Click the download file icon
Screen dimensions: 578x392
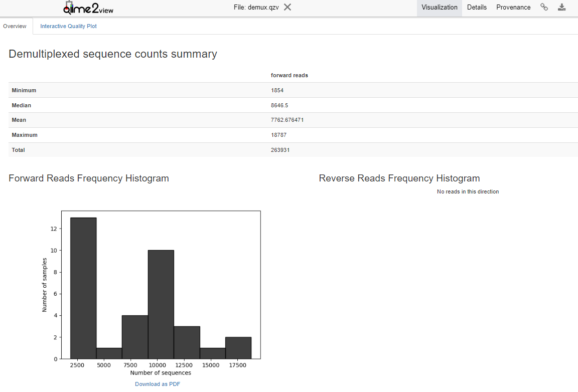pyautogui.click(x=562, y=7)
